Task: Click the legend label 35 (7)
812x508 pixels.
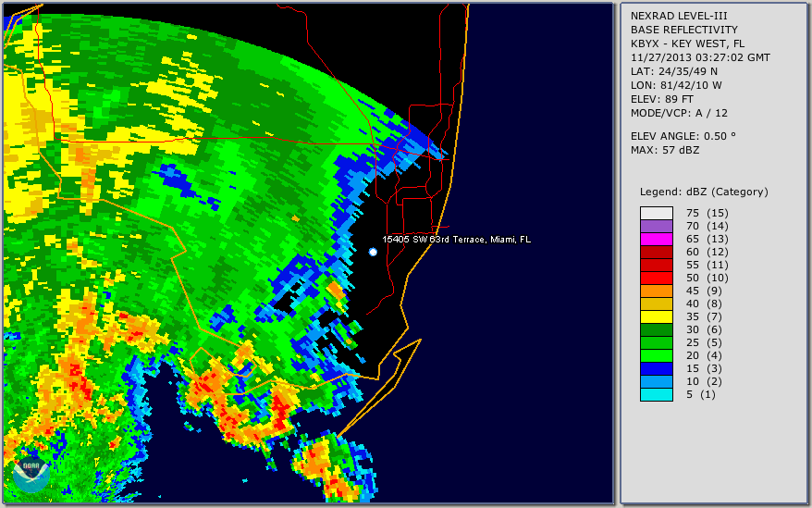Action: 704,316
